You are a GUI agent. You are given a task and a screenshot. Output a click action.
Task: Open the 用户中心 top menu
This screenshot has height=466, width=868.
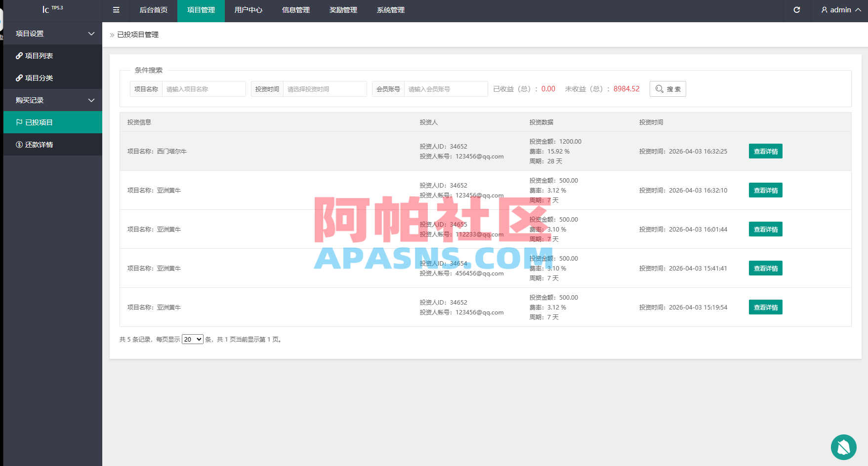pos(248,10)
